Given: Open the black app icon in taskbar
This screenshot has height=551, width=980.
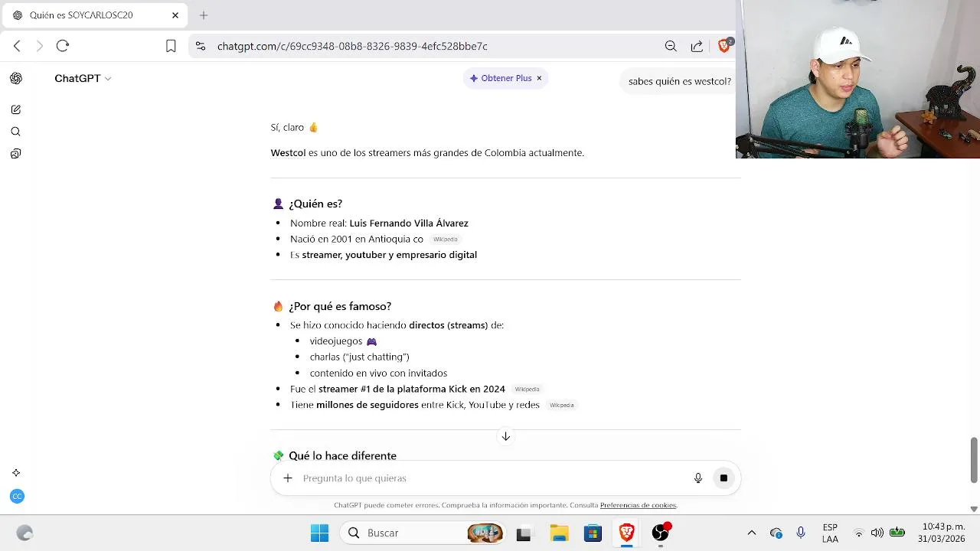Looking at the screenshot, I should (524, 533).
